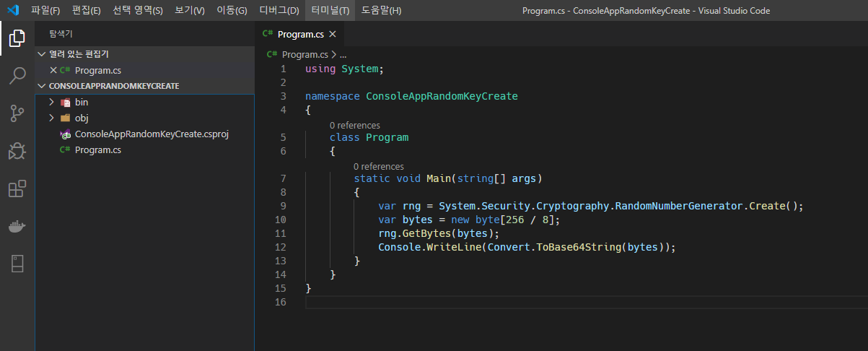This screenshot has width=868, height=351.
Task: Click line number 12 in gutter
Action: pos(280,247)
